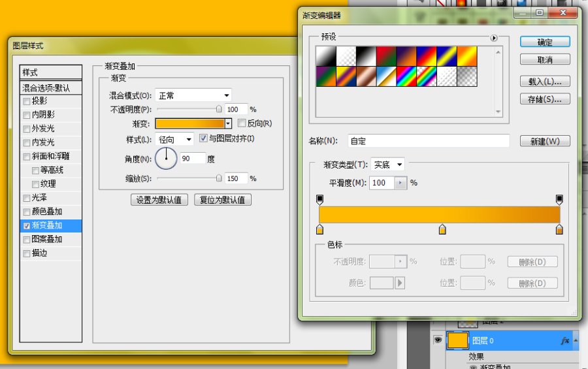Select 描边 stroke in the styles list
This screenshot has width=588, height=369.
pos(39,253)
